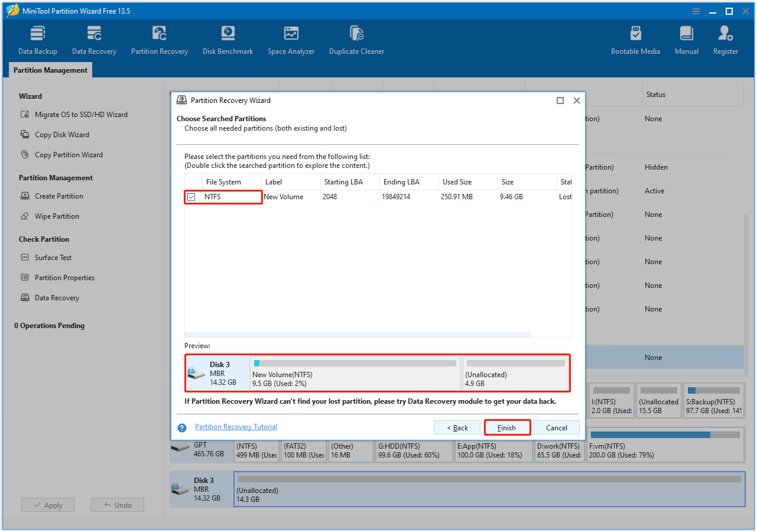Launch Data Recovery from the top toolbar
This screenshot has width=757, height=532.
pyautogui.click(x=93, y=39)
